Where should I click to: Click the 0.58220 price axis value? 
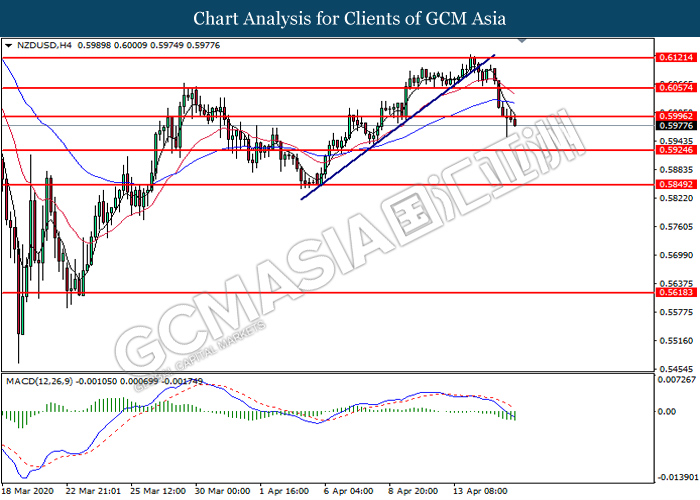click(x=676, y=198)
